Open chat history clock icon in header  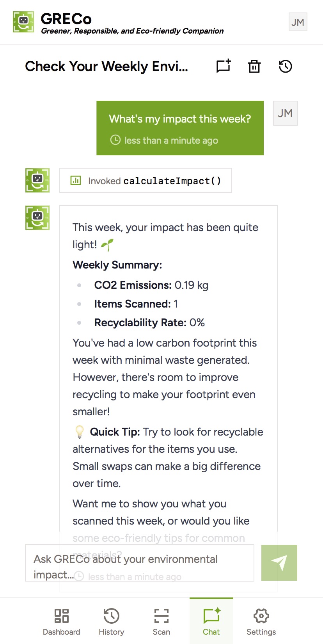point(286,66)
